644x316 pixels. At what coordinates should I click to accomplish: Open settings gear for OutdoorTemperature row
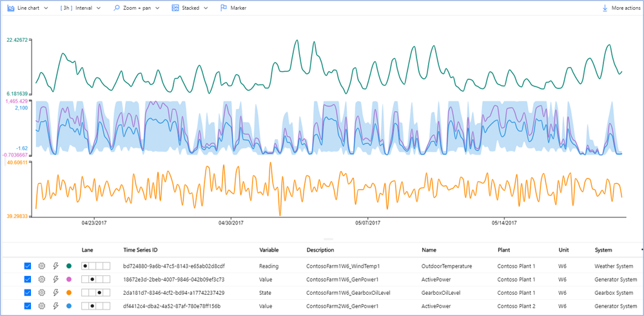pyautogui.click(x=41, y=266)
